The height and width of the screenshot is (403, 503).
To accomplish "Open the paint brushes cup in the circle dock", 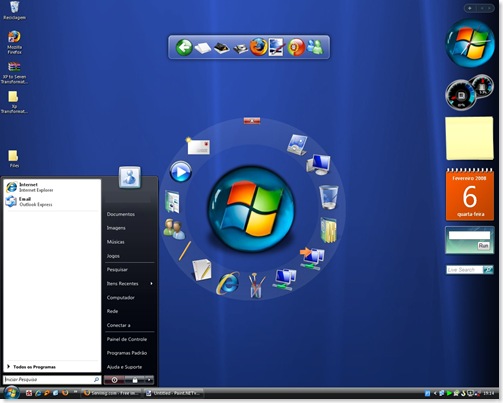I will point(257,285).
